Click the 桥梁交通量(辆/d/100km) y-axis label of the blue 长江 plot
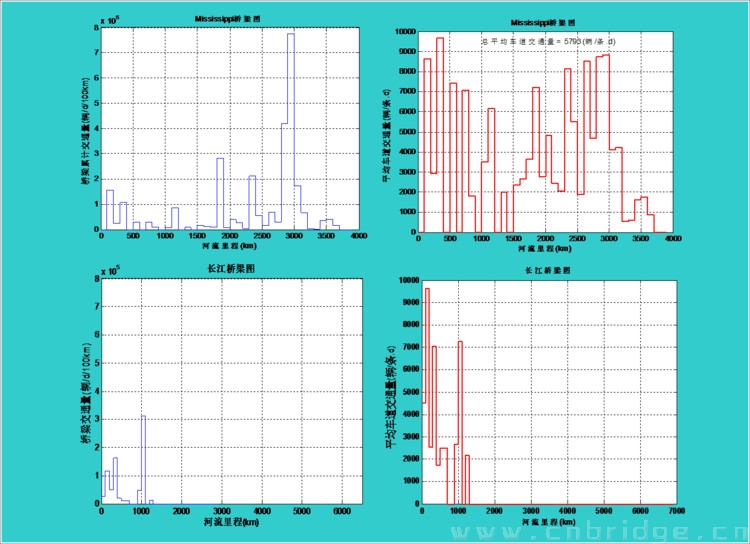This screenshot has height=544, width=750. [x=86, y=393]
